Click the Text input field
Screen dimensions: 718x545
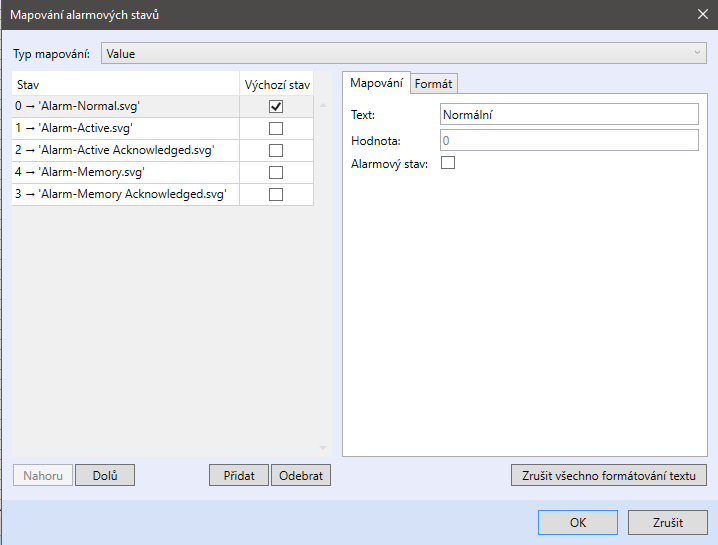point(569,114)
